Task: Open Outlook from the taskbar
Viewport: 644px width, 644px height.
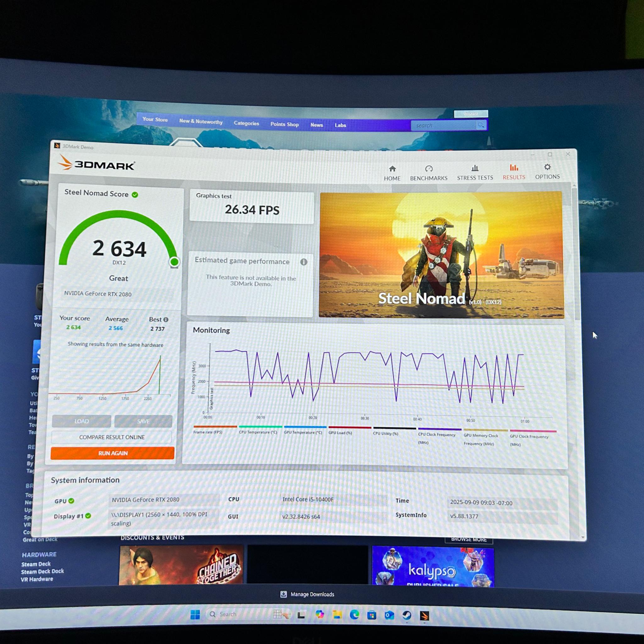Action: pyautogui.click(x=389, y=615)
